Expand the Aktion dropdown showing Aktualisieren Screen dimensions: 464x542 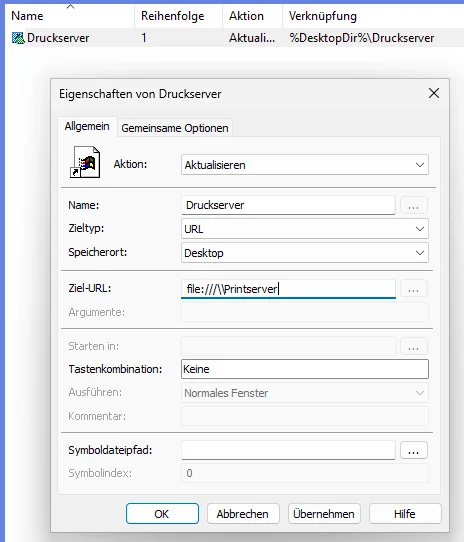tap(305, 165)
